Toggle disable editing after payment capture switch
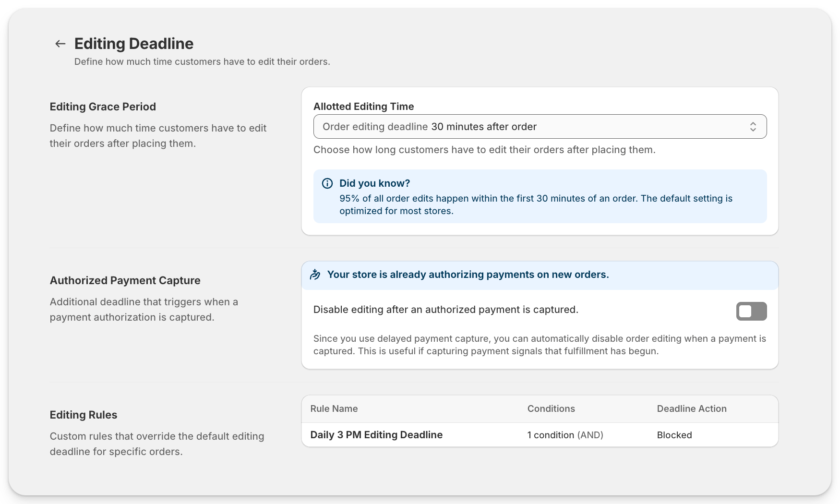 point(751,311)
